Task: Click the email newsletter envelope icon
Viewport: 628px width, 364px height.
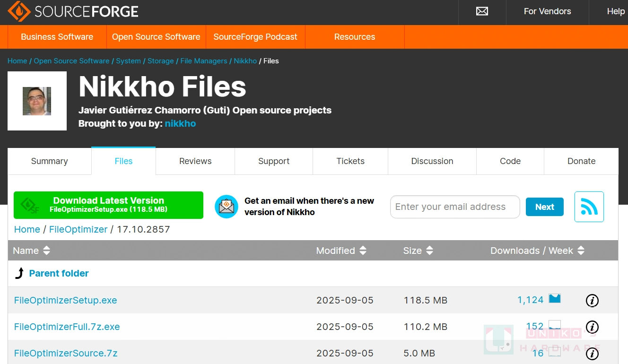Action: [x=227, y=207]
